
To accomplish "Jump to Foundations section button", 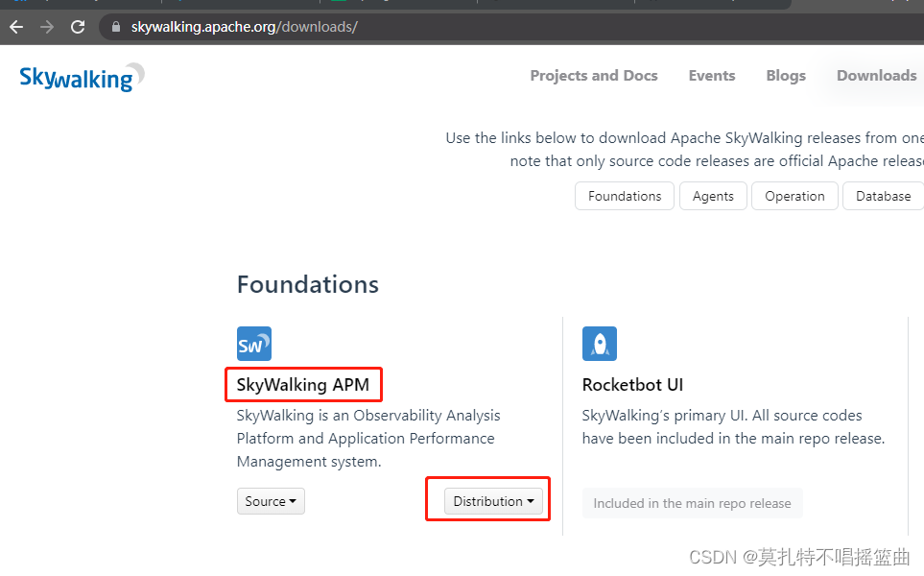I will point(625,196).
